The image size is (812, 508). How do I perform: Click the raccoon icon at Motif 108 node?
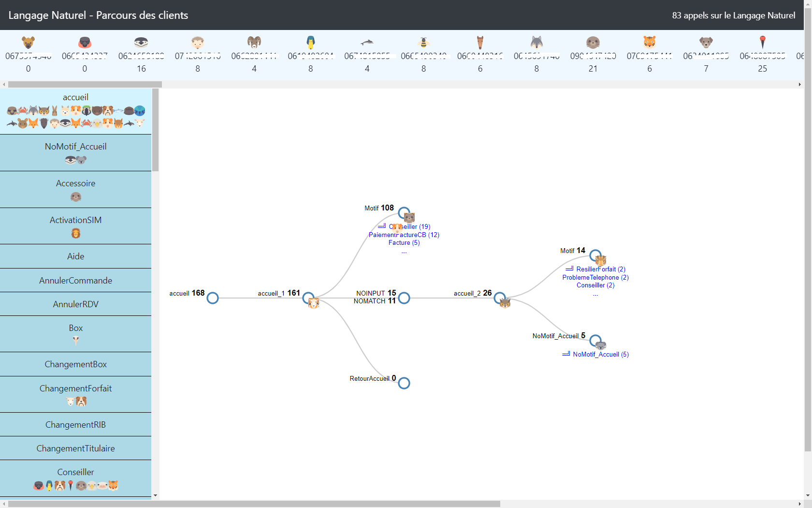pyautogui.click(x=409, y=218)
